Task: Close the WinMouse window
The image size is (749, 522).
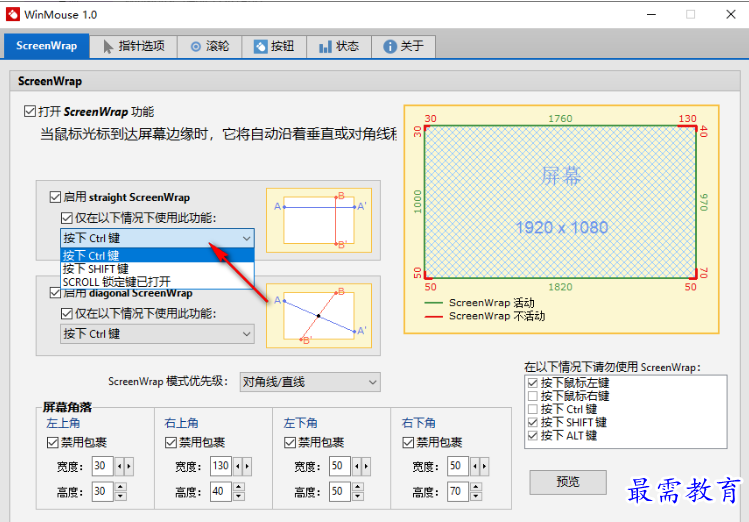Action: (x=730, y=14)
